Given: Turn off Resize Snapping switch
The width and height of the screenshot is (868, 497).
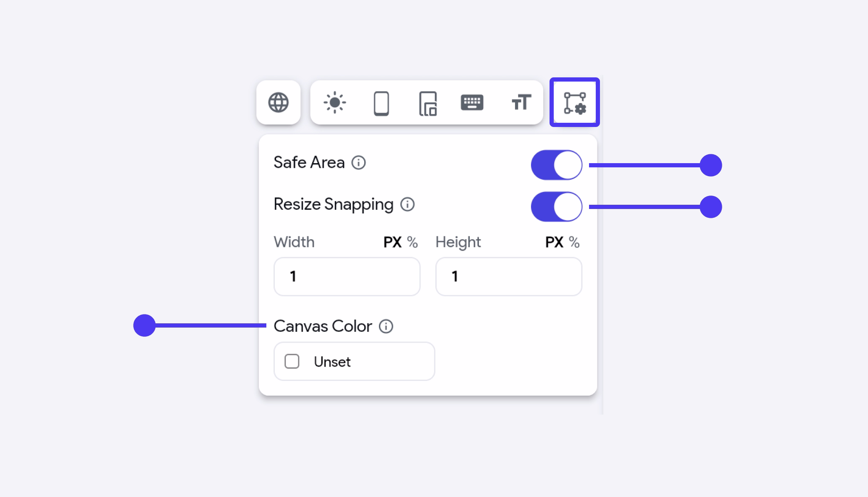Looking at the screenshot, I should [x=556, y=207].
